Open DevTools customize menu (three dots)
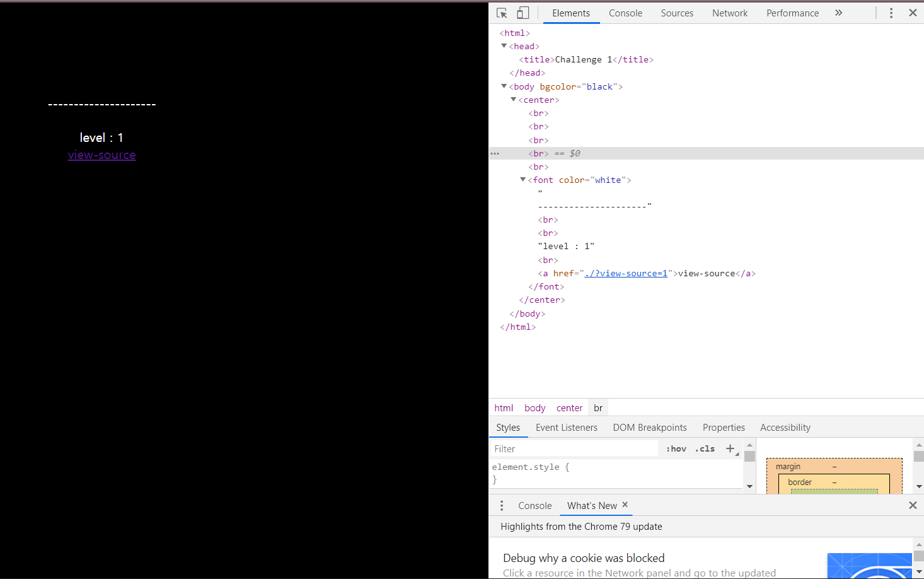Viewport: 924px width, 579px height. pyautogui.click(x=891, y=13)
